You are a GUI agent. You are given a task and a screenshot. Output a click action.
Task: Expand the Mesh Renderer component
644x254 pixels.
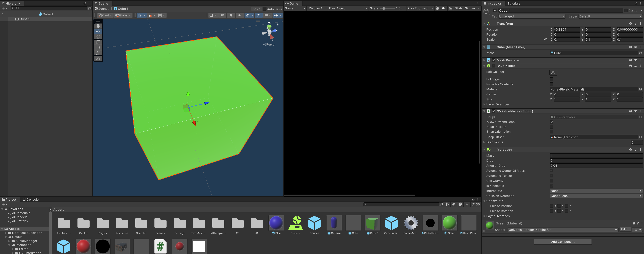point(484,60)
